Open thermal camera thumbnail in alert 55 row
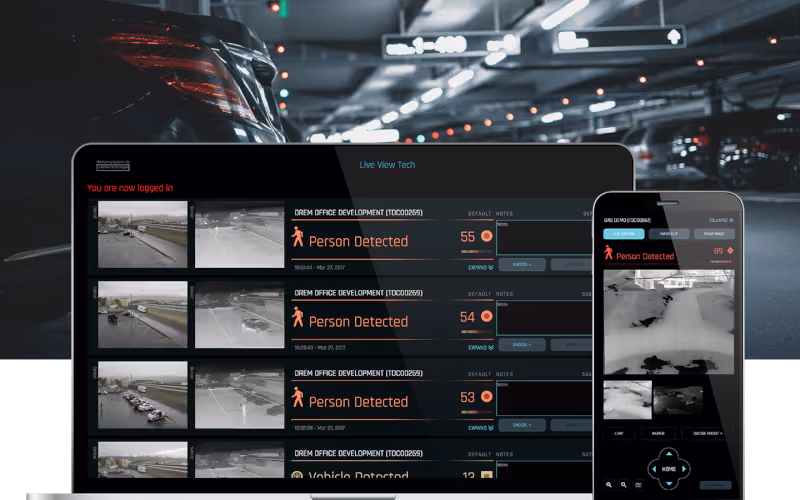Viewport: 800px width, 500px height. pos(240,234)
